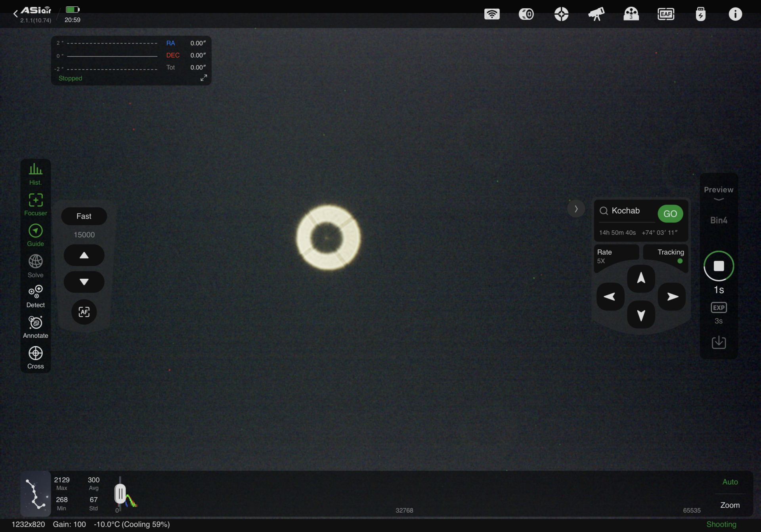The height and width of the screenshot is (532, 761).
Task: Click the 1232x820 resolution text
Action: (x=28, y=524)
